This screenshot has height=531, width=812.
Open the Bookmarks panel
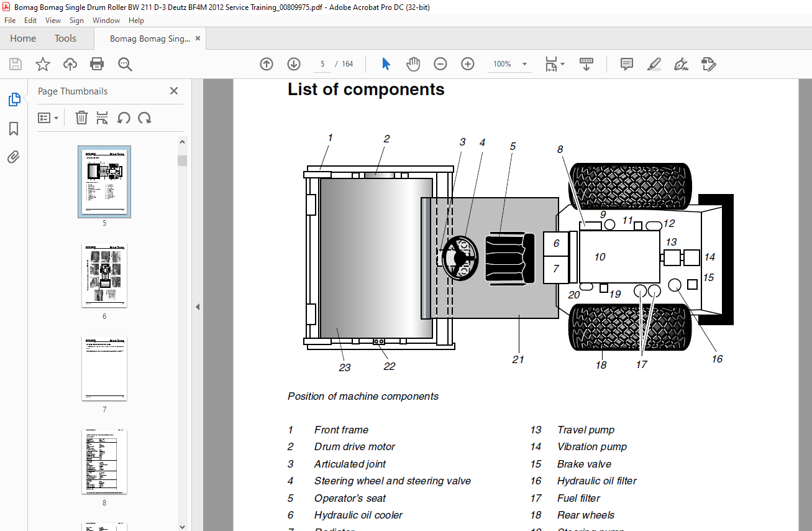pyautogui.click(x=14, y=129)
